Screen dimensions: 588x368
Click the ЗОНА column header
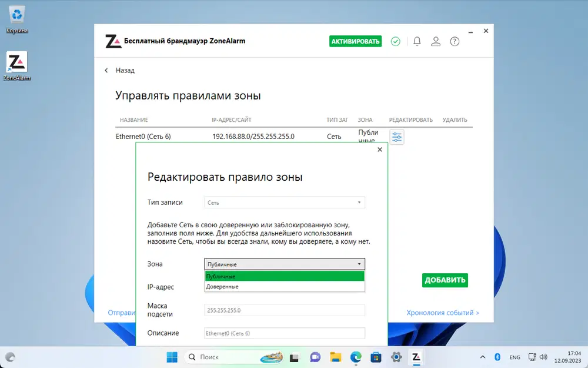pyautogui.click(x=365, y=120)
